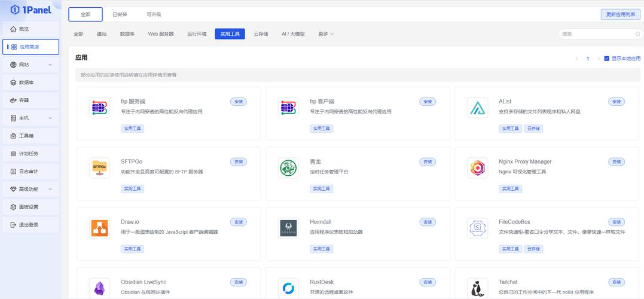Open the 更多 category dropdown
Image resolution: width=644 pixels, height=299 pixels.
(326, 34)
